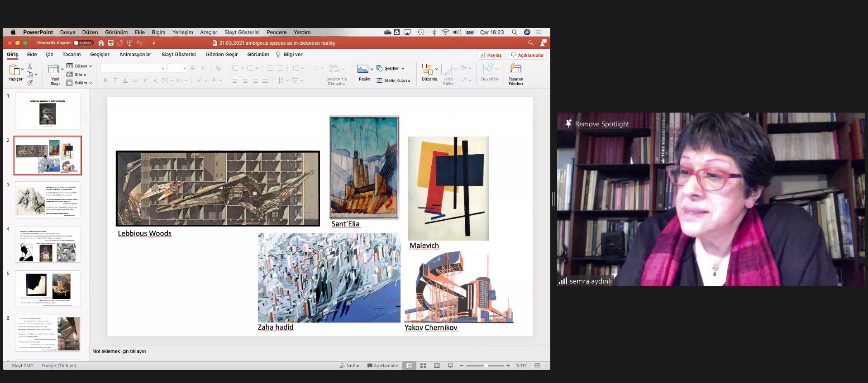
Task: Click the Bilgi ver tell me button
Action: (289, 54)
